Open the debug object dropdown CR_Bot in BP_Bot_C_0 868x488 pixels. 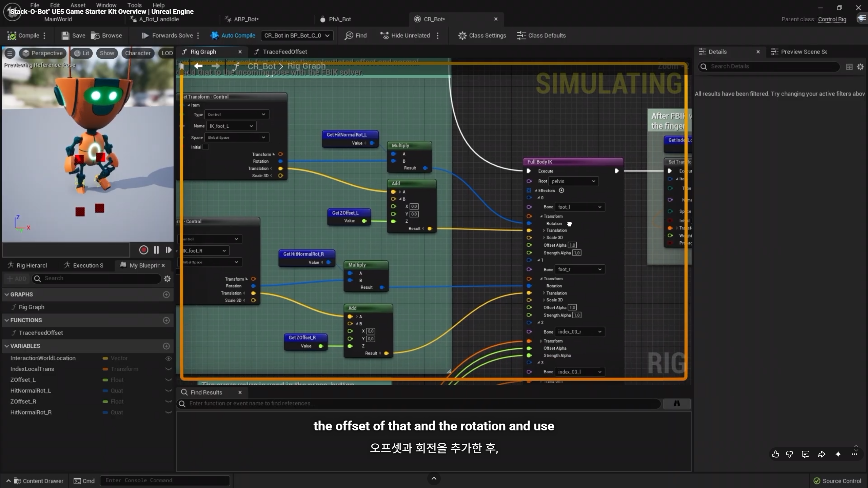297,36
